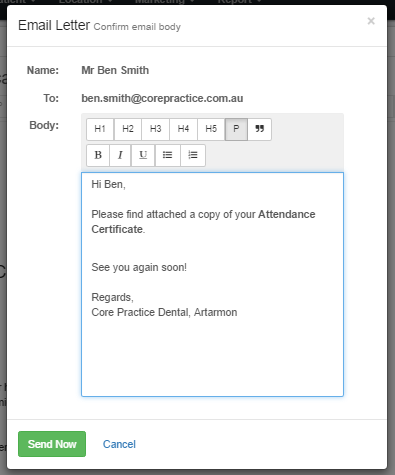Screen dimensions: 395x475
Task: Click the 'Regards,' line in body
Action: pos(112,297)
